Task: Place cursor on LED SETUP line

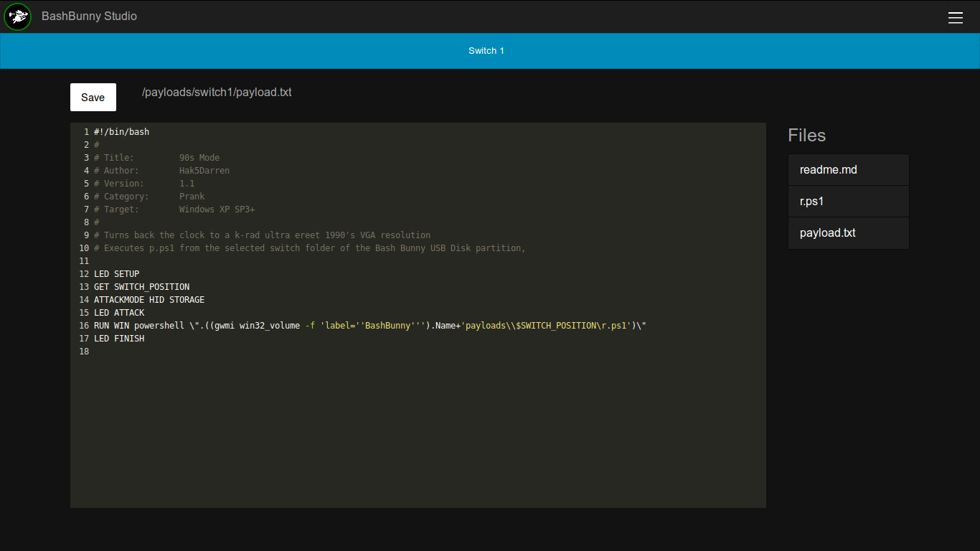Action: coord(116,274)
